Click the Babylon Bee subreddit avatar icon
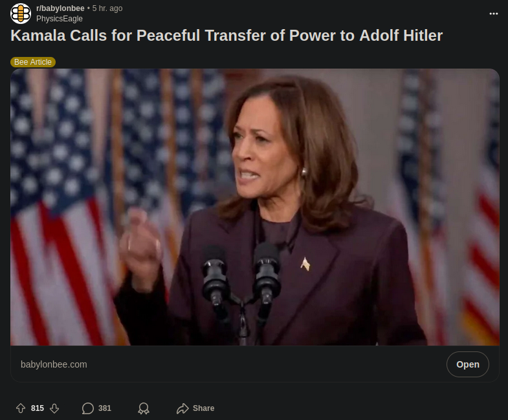The height and width of the screenshot is (420, 508). click(21, 14)
